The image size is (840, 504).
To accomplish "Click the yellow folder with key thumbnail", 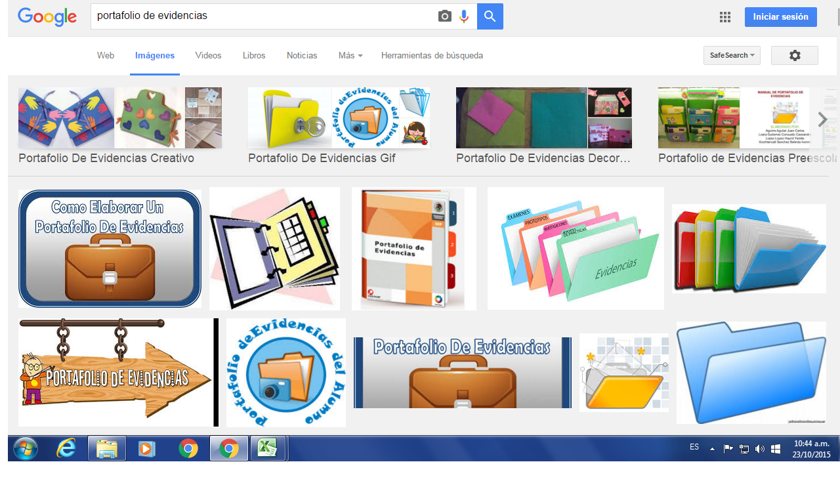I will (289, 118).
